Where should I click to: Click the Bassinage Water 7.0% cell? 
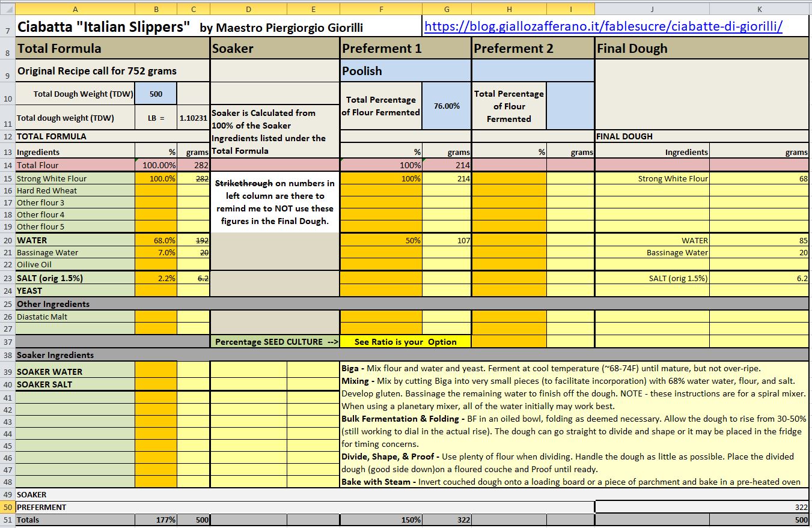click(x=156, y=253)
